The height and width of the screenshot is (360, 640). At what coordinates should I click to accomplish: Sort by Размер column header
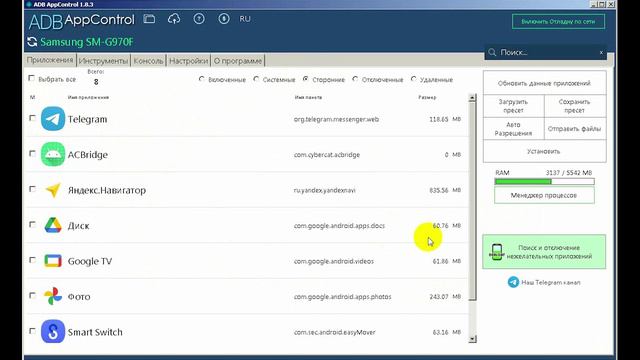[427, 98]
